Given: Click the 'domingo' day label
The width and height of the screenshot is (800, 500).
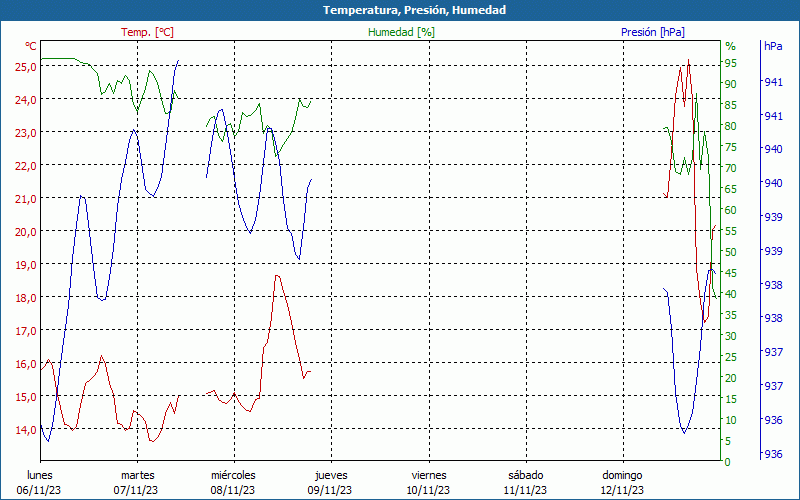Looking at the screenshot, I should [x=622, y=475].
